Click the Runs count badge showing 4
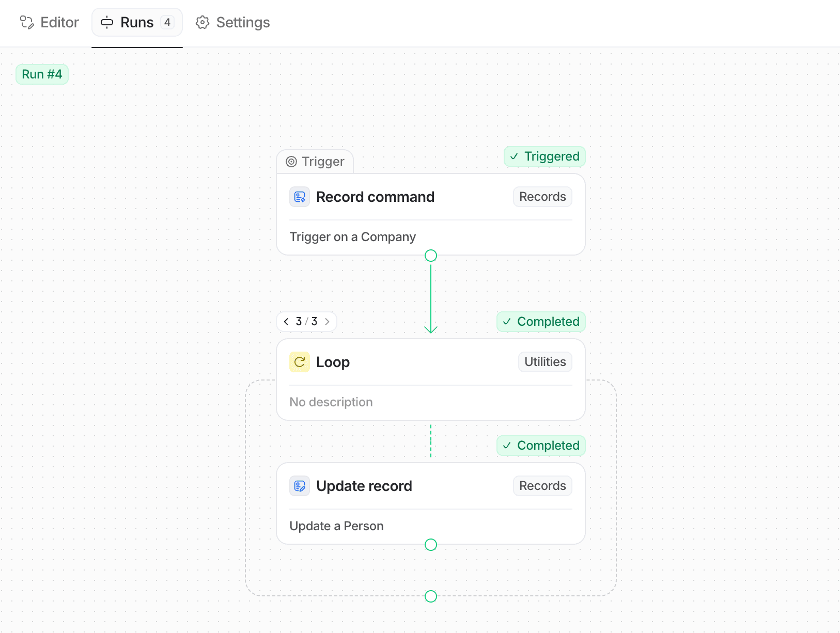 tap(168, 22)
